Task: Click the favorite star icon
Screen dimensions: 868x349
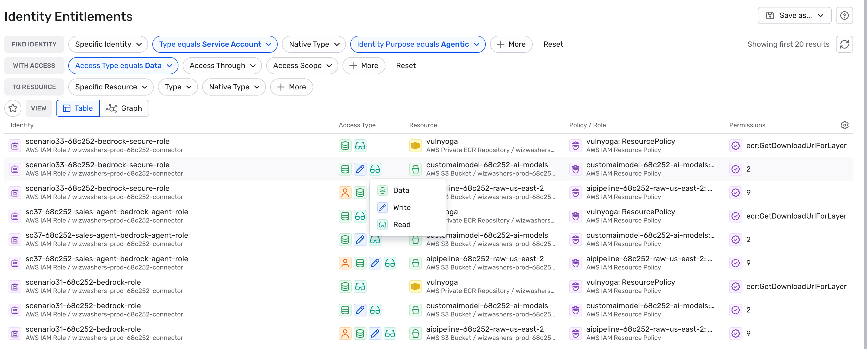Action: (x=13, y=108)
